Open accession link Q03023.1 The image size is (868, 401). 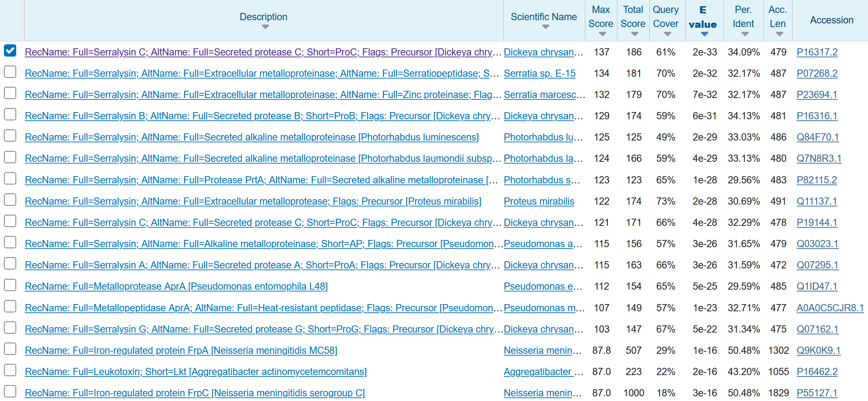pyautogui.click(x=817, y=244)
